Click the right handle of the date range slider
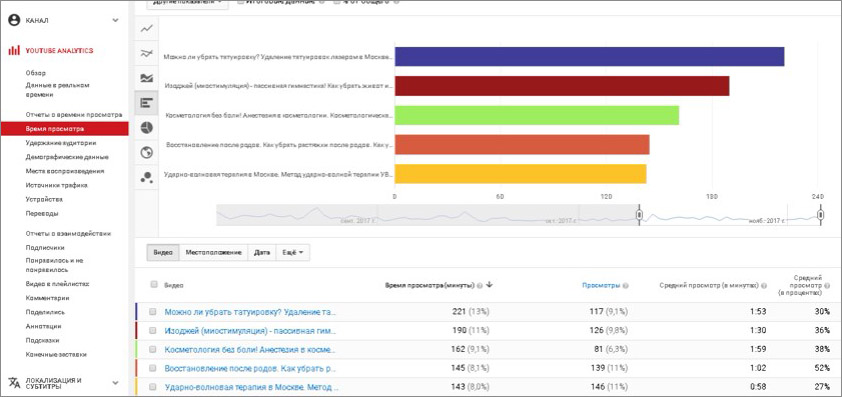Image resolution: width=842 pixels, height=397 pixels. pyautogui.click(x=821, y=215)
